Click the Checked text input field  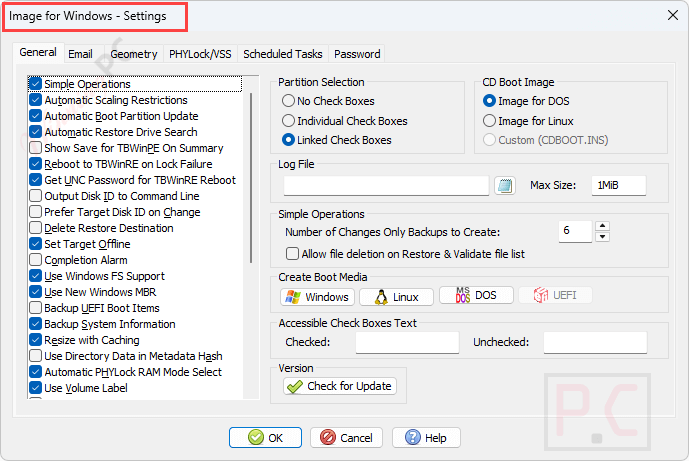pyautogui.click(x=407, y=342)
